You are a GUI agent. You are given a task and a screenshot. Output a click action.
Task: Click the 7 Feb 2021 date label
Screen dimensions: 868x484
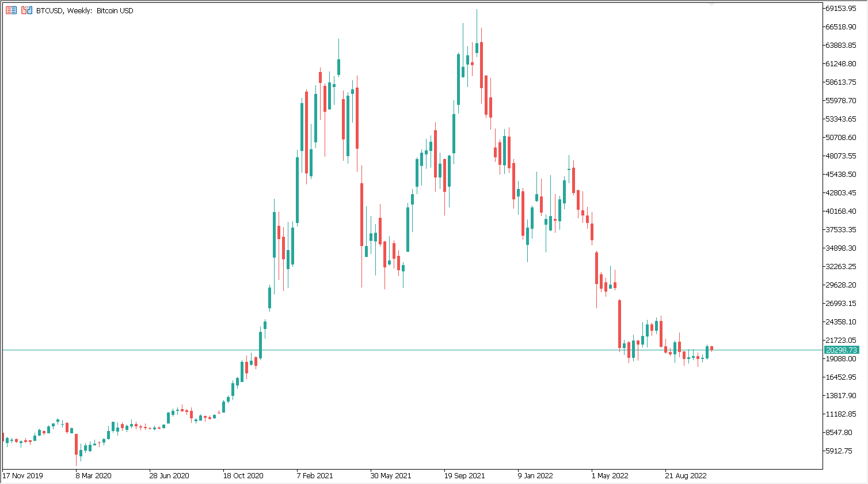coord(315,476)
